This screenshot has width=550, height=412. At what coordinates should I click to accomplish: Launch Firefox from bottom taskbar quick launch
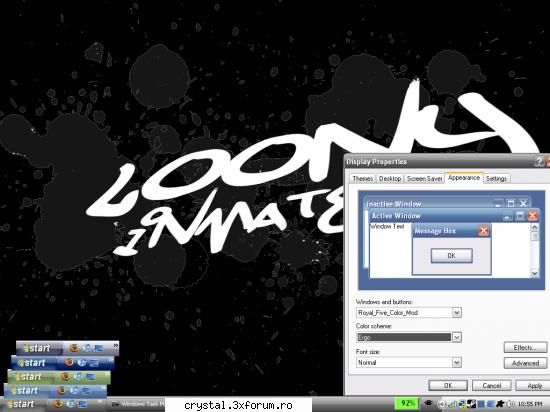coord(58,404)
